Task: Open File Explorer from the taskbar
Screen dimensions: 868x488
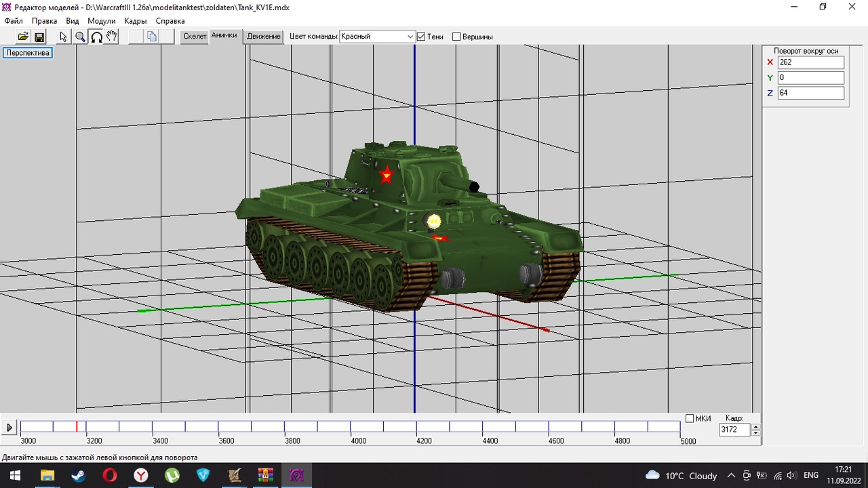Action: (47, 475)
